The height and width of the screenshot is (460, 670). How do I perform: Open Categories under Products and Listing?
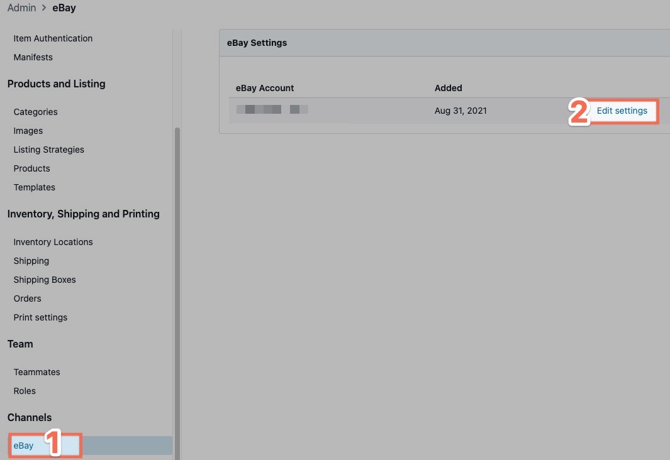point(35,112)
